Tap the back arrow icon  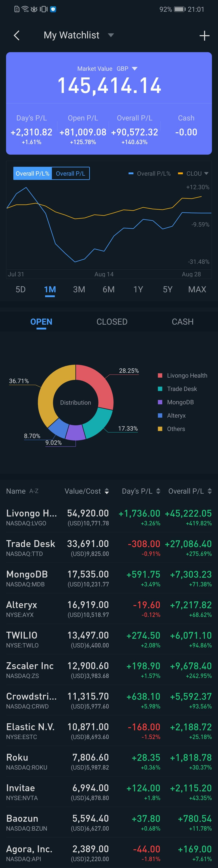17,35
